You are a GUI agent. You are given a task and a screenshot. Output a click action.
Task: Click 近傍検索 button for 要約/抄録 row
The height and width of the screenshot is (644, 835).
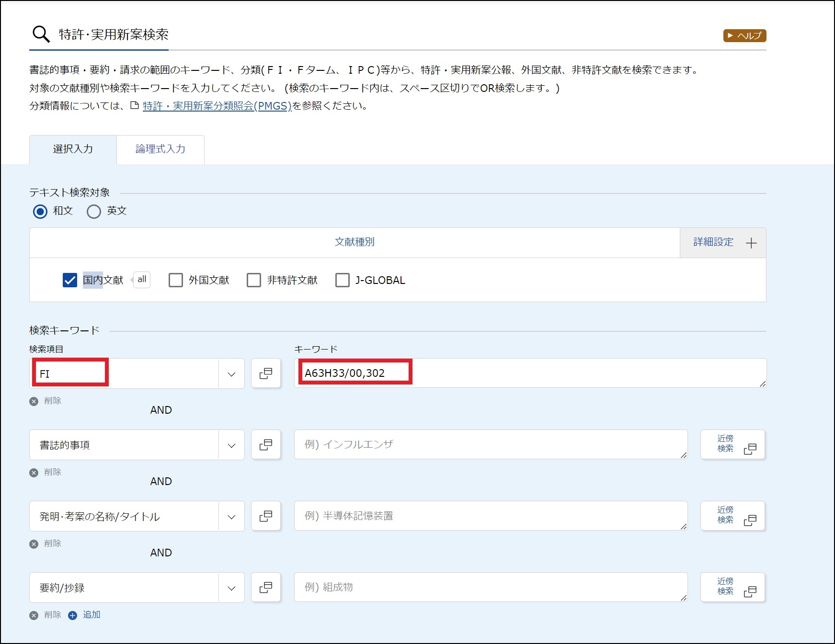coord(732,587)
